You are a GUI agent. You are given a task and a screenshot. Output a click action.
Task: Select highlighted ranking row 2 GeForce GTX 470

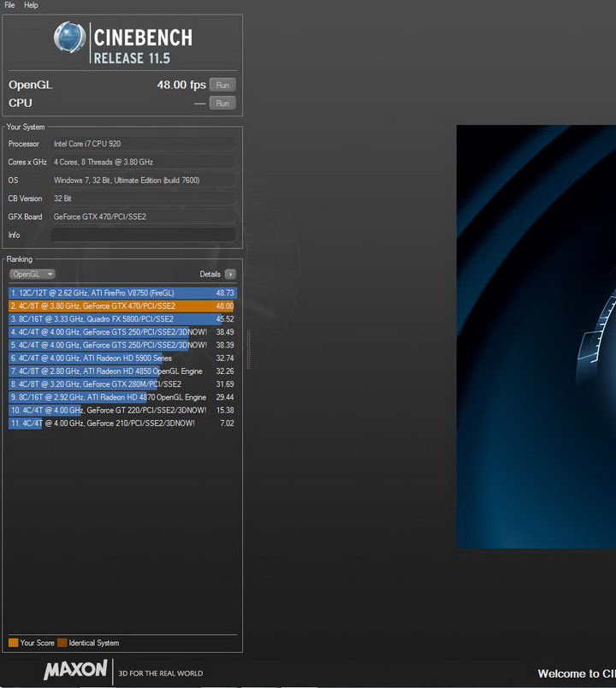point(122,305)
